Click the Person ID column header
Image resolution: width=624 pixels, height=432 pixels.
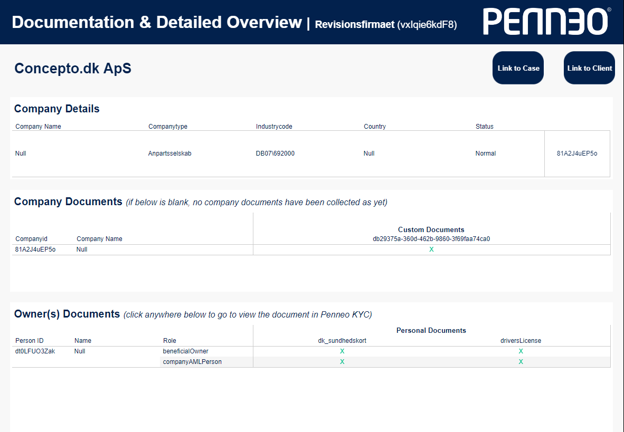click(29, 341)
